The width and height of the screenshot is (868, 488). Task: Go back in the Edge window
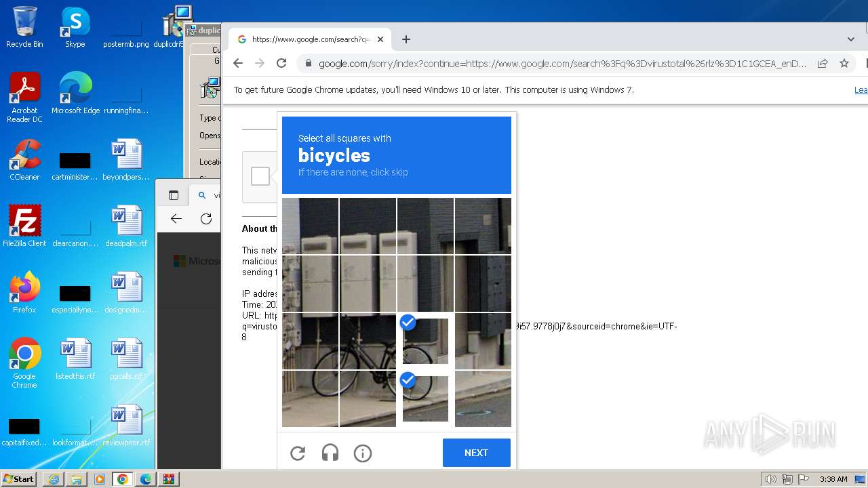(176, 218)
